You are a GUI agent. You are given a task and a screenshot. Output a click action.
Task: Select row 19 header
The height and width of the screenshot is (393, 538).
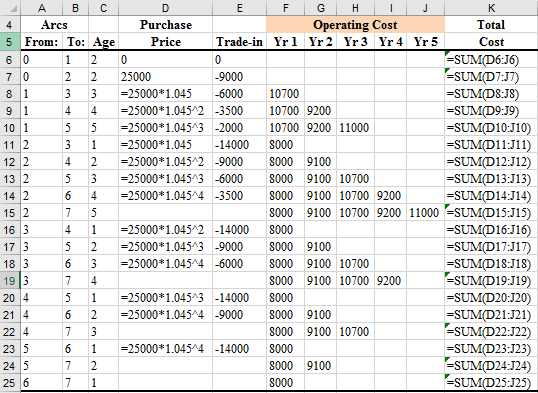[10, 281]
